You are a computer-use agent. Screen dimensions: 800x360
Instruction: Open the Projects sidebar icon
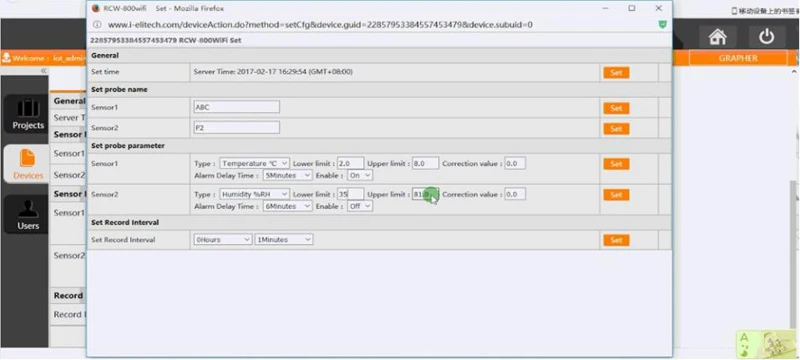click(27, 114)
